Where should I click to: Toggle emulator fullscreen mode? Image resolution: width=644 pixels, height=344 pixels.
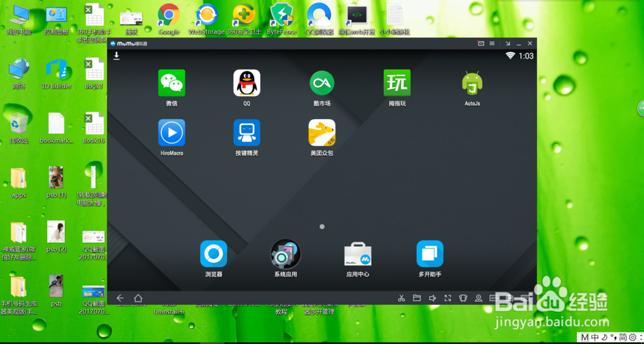(x=448, y=298)
